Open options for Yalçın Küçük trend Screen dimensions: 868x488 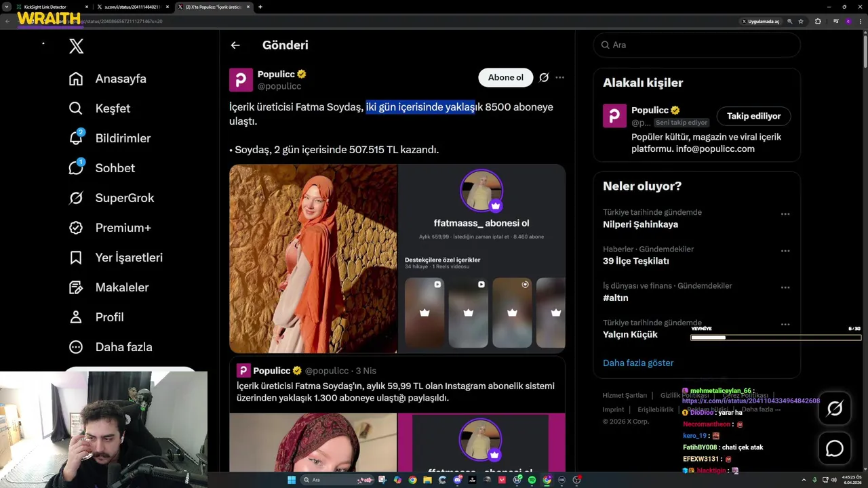[785, 324]
